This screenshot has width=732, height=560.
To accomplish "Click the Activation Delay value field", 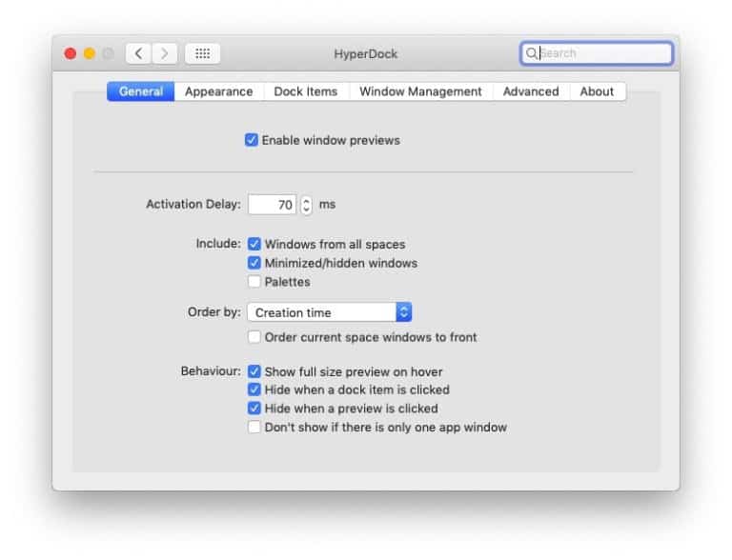I will [273, 205].
